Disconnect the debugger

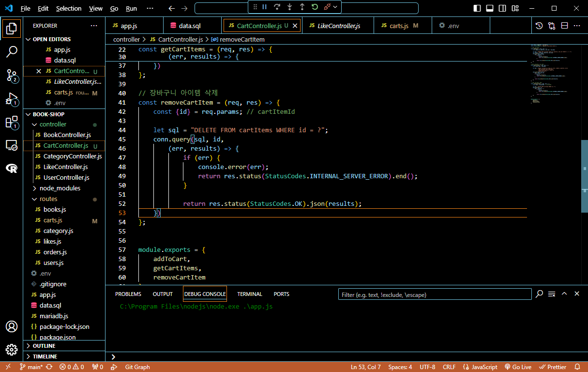pos(327,7)
